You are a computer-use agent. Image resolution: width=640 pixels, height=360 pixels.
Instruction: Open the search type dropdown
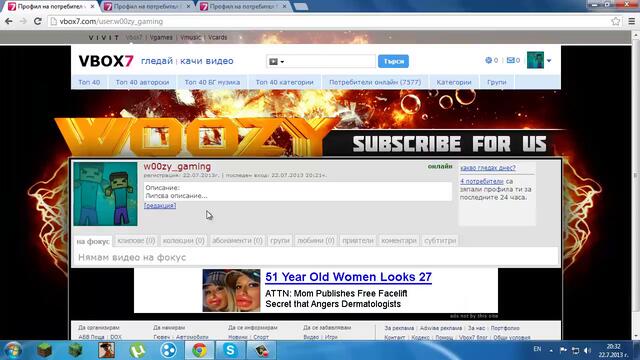click(x=276, y=62)
